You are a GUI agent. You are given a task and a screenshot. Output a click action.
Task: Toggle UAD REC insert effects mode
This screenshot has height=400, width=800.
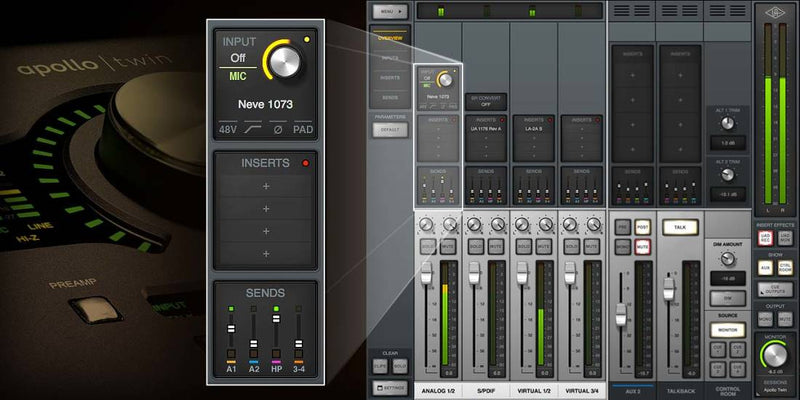[x=765, y=238]
